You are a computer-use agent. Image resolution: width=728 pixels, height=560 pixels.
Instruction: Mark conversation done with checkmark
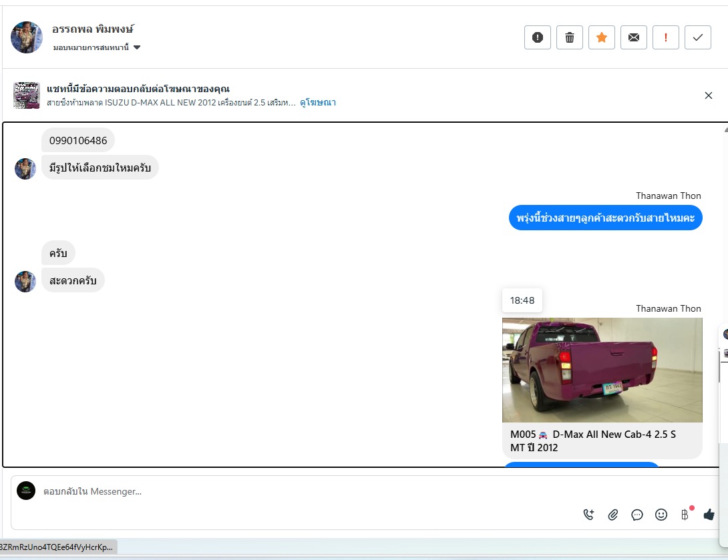697,37
